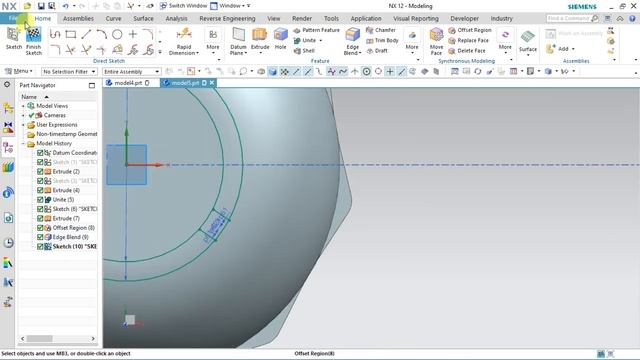This screenshot has height=360, width=640.
Task: Click the Trim Body tool
Action: click(x=382, y=40)
